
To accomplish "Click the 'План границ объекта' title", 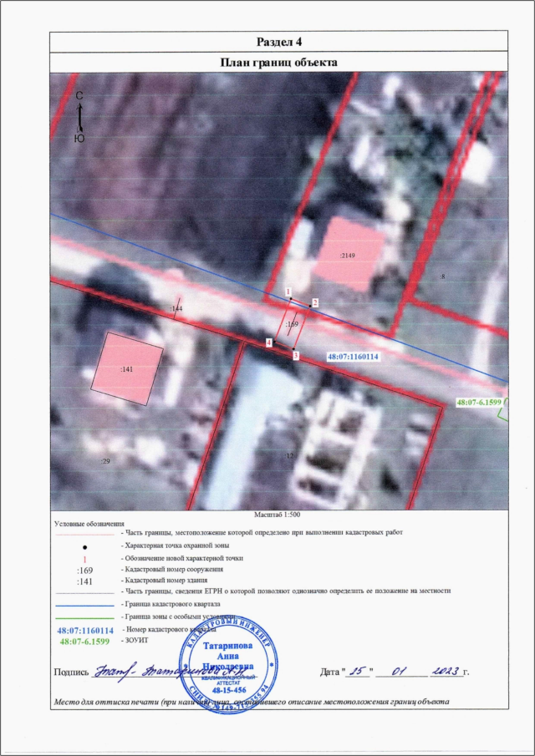I will [278, 62].
